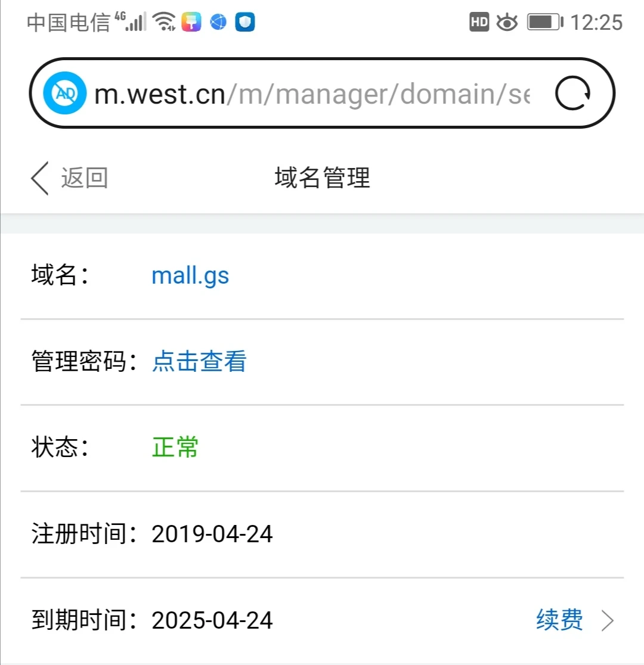
Task: Tap the HD indicator in status bar
Action: point(479,23)
